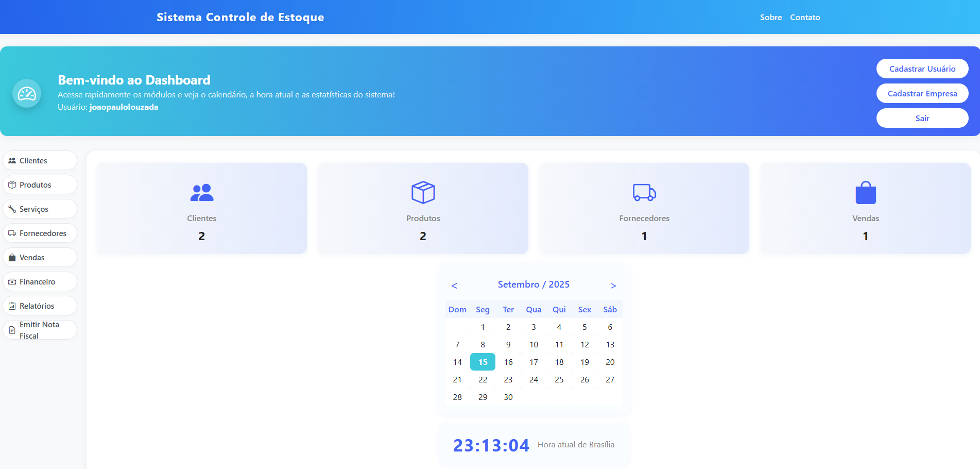Click the Sistema Controle de Estoque title
980x469 pixels.
(240, 18)
